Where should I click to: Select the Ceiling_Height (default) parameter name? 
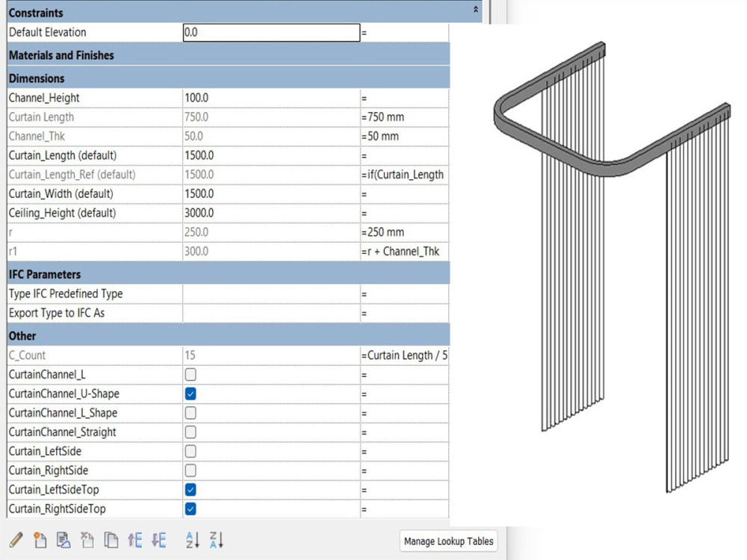62,213
